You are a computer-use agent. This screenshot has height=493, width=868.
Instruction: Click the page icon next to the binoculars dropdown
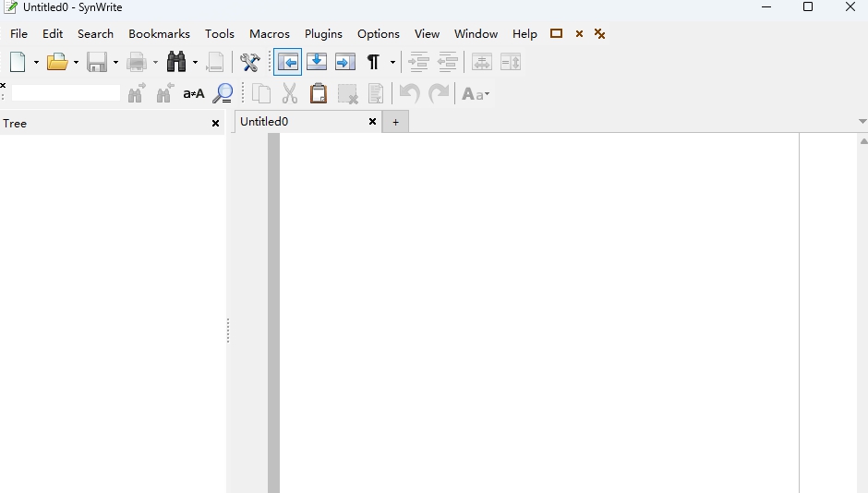[x=215, y=62]
